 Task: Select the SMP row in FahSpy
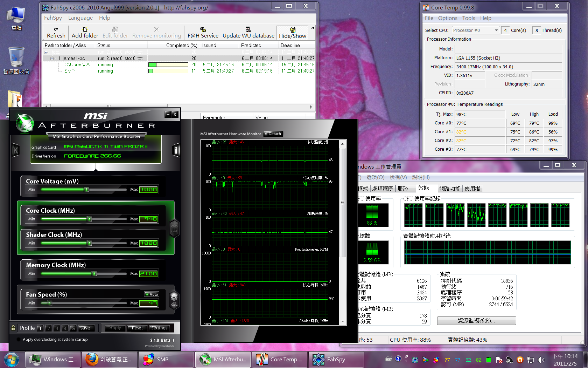(x=179, y=71)
